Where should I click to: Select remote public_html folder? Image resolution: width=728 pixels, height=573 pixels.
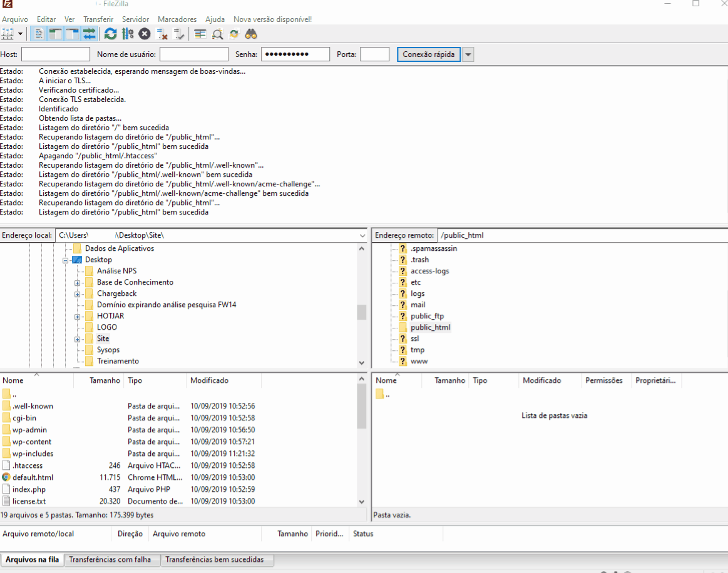coord(431,327)
